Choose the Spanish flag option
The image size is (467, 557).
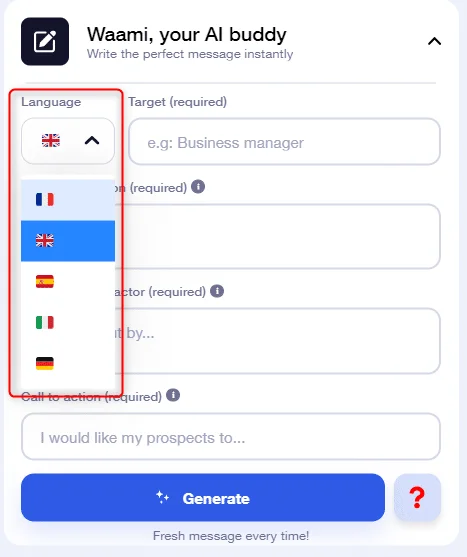click(68, 282)
